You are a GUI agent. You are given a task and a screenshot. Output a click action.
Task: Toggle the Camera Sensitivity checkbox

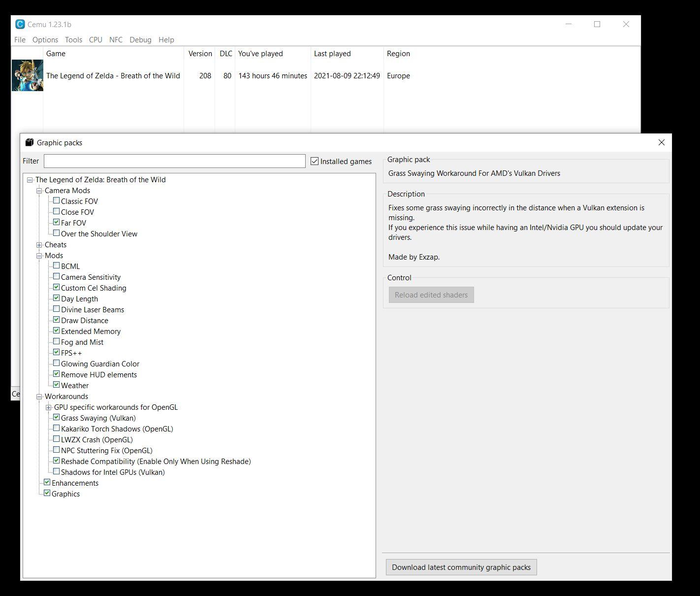(x=56, y=276)
